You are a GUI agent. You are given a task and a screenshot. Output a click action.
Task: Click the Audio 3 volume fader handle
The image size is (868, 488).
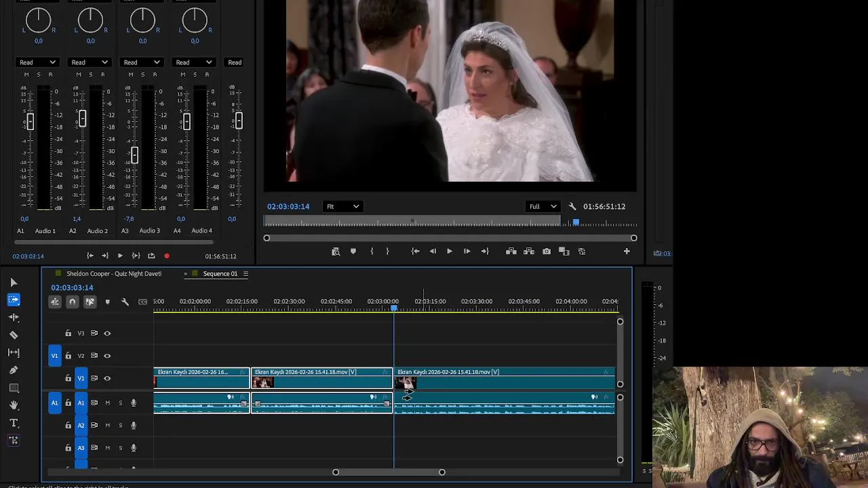click(x=134, y=155)
